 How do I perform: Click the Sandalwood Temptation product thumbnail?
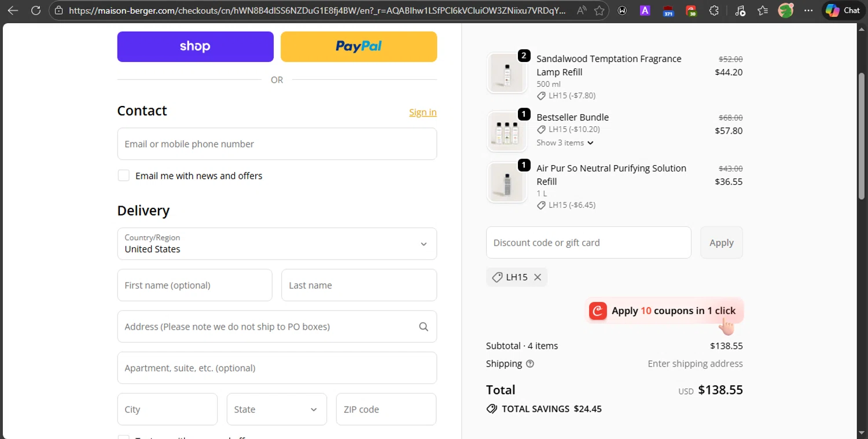pos(507,73)
